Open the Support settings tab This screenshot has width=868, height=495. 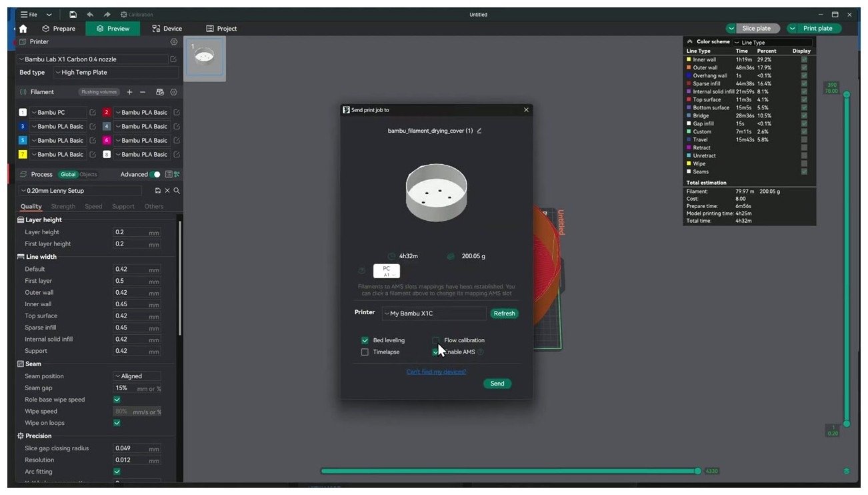point(123,207)
